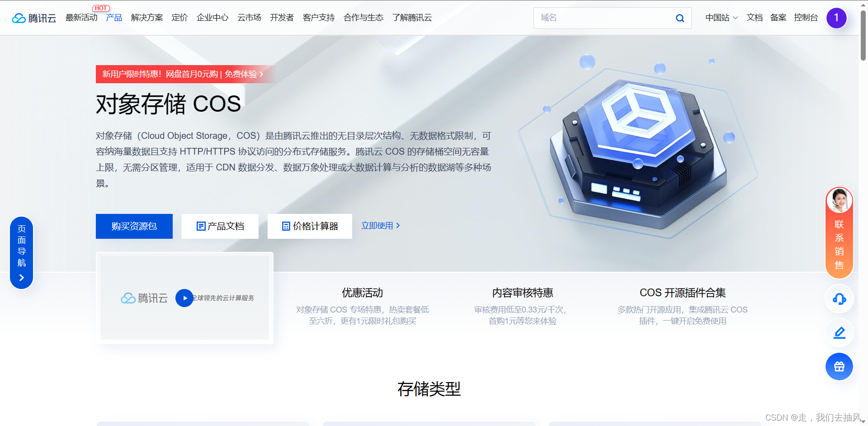The image size is (868, 426).
Task: Click the 购买资源包 button
Action: 134,226
